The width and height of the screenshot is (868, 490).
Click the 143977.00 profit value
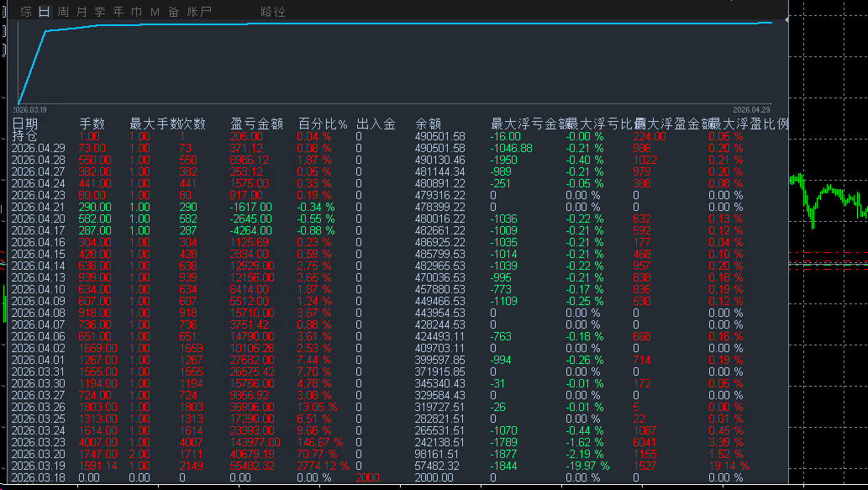pos(255,442)
